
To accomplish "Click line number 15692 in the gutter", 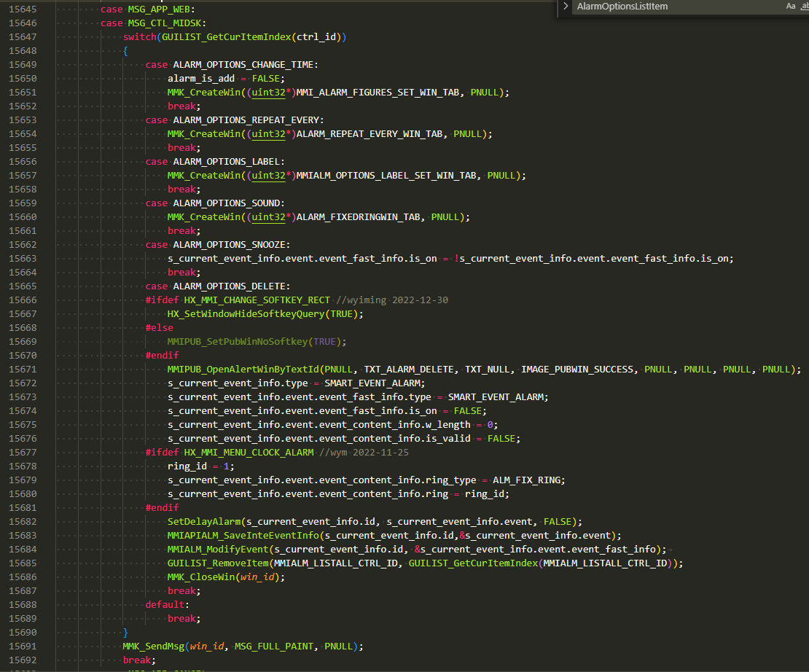I will pyautogui.click(x=23, y=660).
